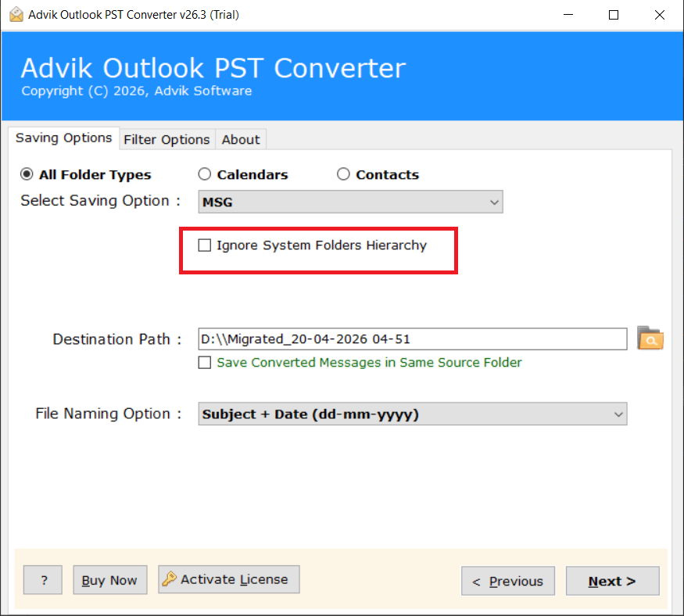The height and width of the screenshot is (616, 684).
Task: Switch to the Filter Options tab
Action: pos(167,139)
